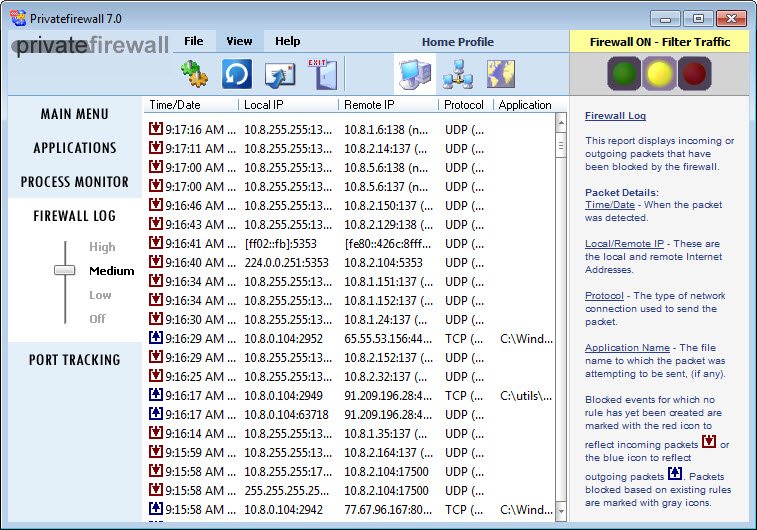Open the Help menu
This screenshot has height=530, width=757.
[x=288, y=42]
